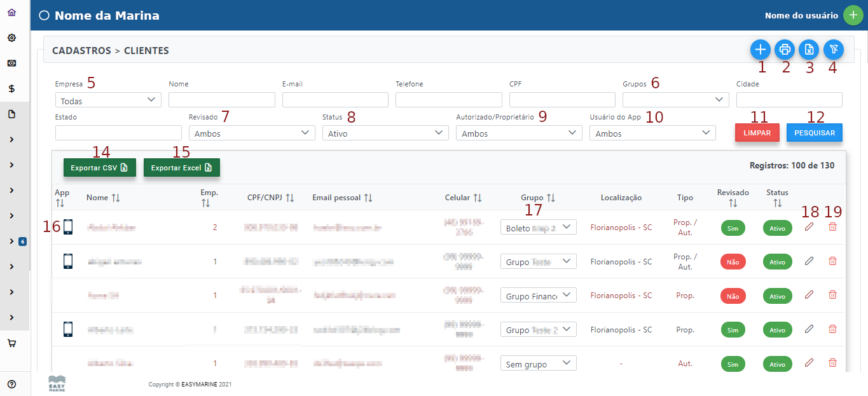Expand the Status dropdown set to Ativo
The image size is (868, 396).
point(385,133)
